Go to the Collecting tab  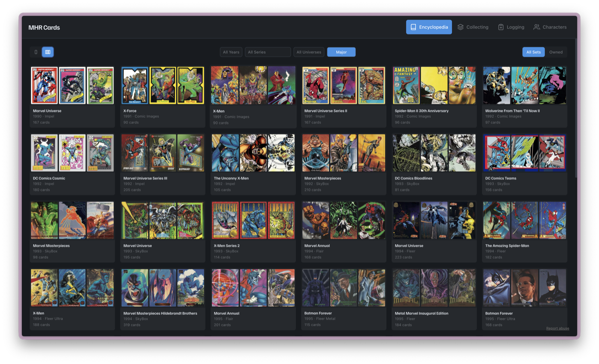tap(473, 27)
